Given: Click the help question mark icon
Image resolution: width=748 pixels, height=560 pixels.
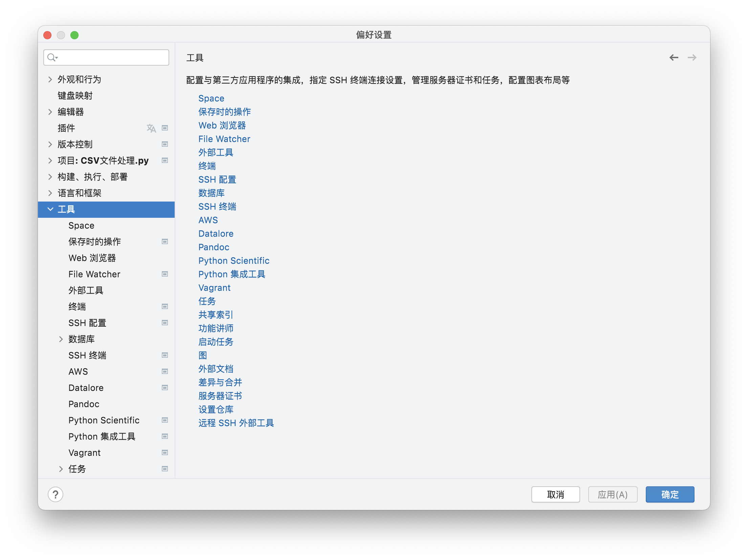Looking at the screenshot, I should (56, 494).
